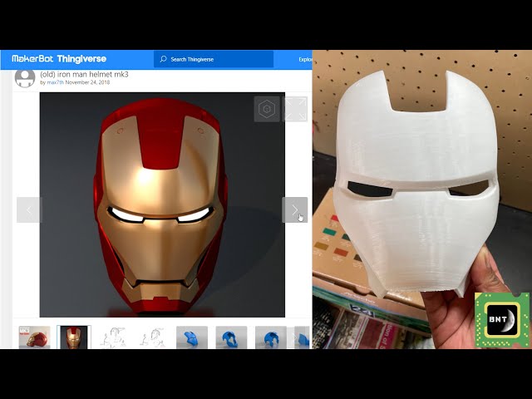The height and width of the screenshot is (399, 532).
Task: Select the third blue model thumbnail
Action: [x=271, y=337]
